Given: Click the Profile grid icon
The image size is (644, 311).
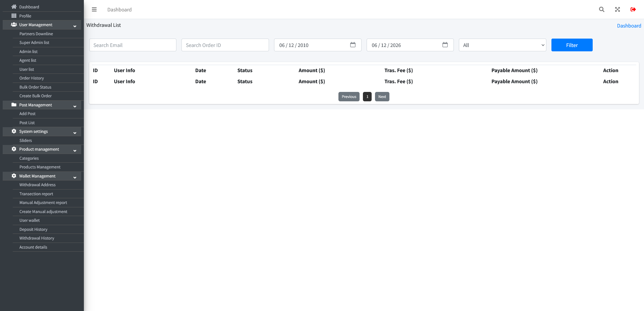Looking at the screenshot, I should click(x=14, y=16).
